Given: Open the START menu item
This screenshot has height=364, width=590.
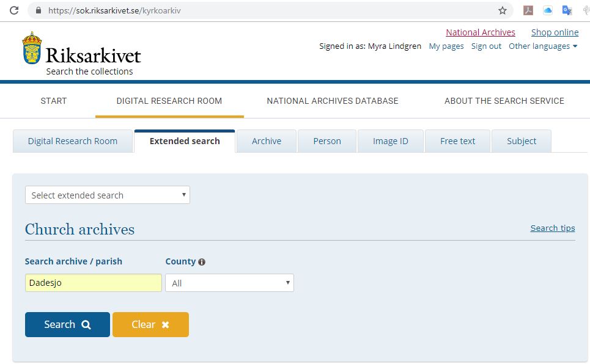Looking at the screenshot, I should pyautogui.click(x=54, y=101).
